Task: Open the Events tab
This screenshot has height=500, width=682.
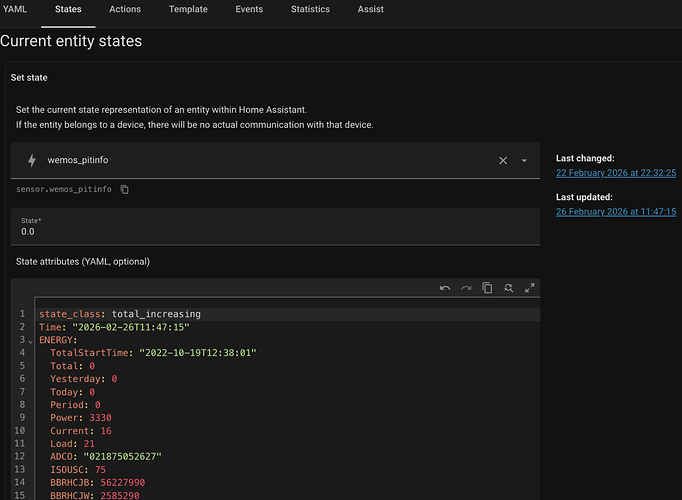Action: coord(249,10)
